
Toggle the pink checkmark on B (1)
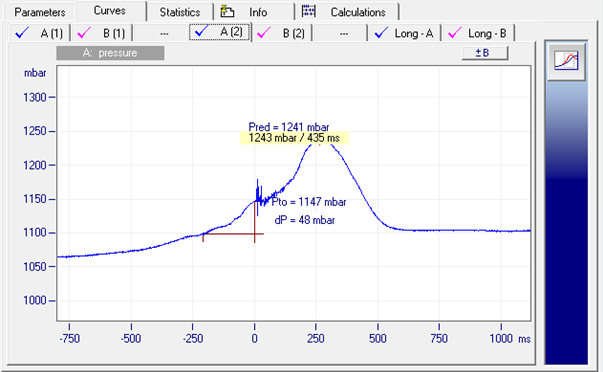coord(84,33)
